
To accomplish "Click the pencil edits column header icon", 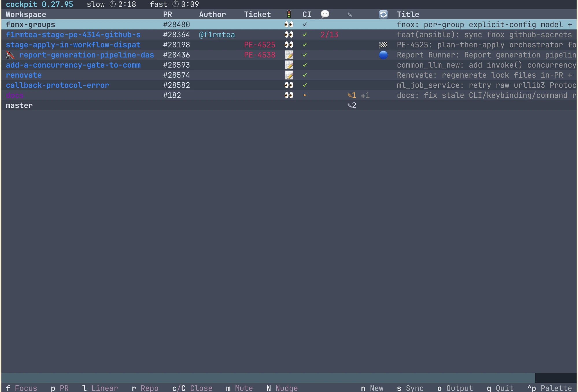I will tap(350, 14).
